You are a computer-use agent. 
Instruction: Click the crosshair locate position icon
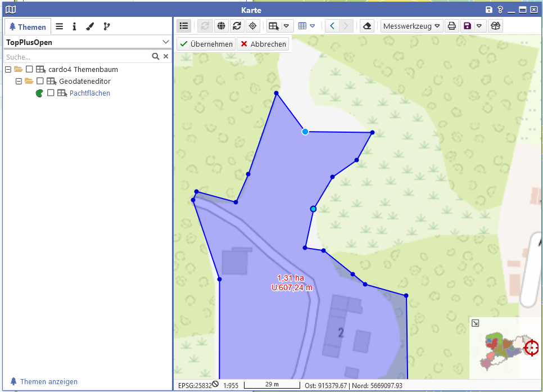(253, 26)
